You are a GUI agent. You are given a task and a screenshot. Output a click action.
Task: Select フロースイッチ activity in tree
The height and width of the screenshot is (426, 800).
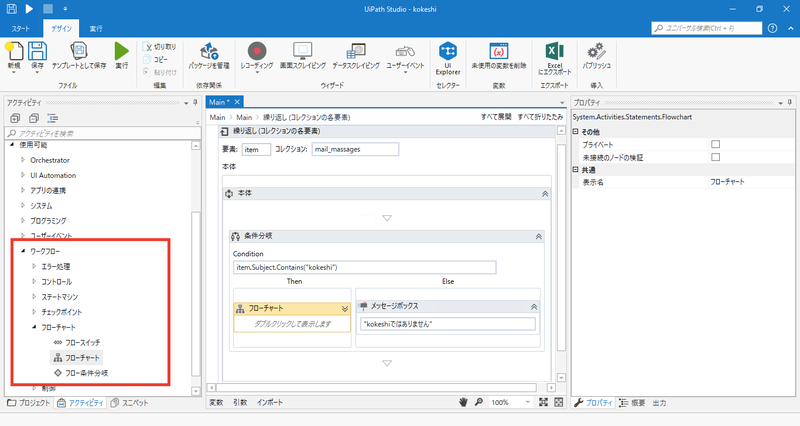[x=77, y=342]
